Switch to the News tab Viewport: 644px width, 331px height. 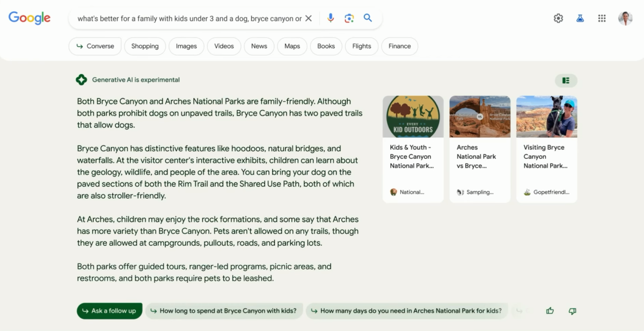[x=259, y=46]
